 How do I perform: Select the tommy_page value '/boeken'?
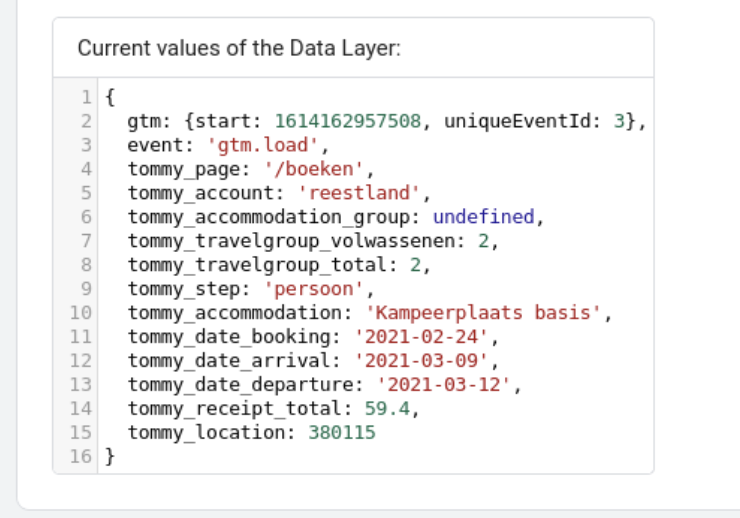314,169
